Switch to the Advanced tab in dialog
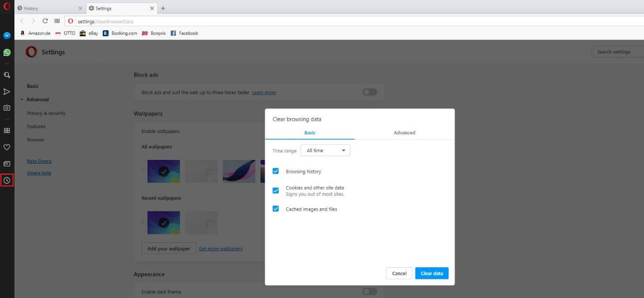 404,132
